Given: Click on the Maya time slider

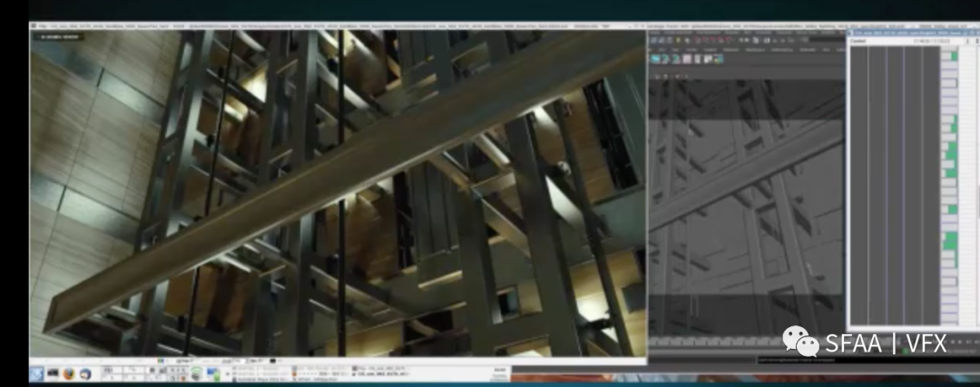Looking at the screenshot, I should point(744,342).
